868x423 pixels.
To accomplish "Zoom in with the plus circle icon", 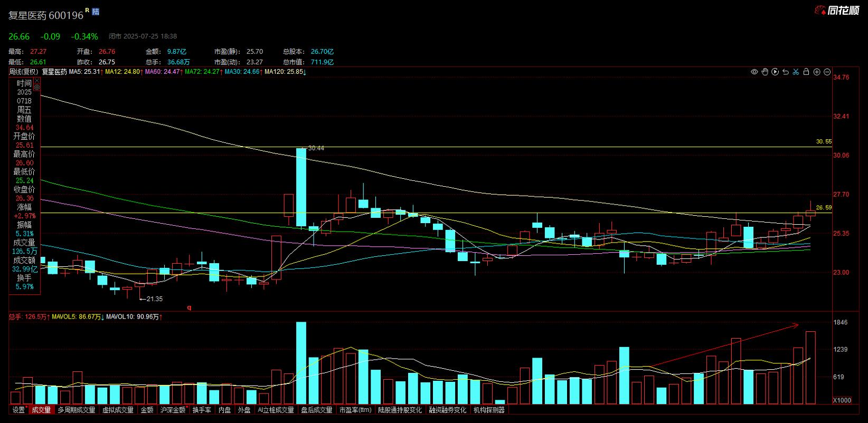I will click(x=817, y=72).
